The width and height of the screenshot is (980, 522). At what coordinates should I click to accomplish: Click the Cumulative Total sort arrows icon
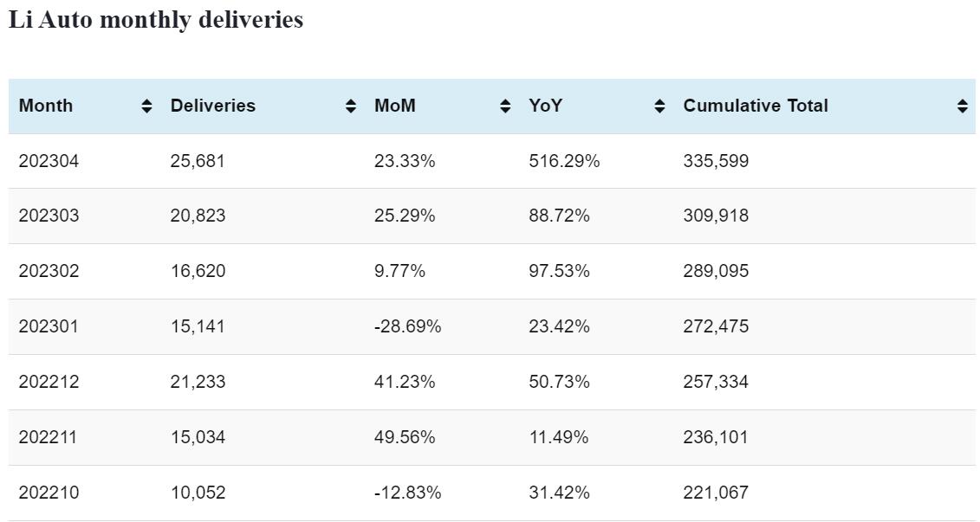[x=963, y=106]
